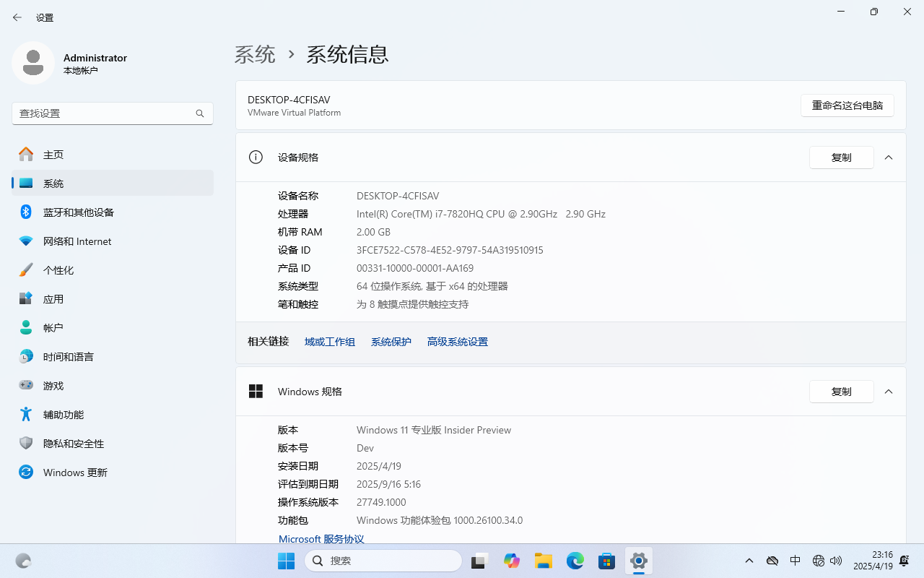Click the personalization paintbrush icon
Screen dimensions: 924x578
click(26, 270)
